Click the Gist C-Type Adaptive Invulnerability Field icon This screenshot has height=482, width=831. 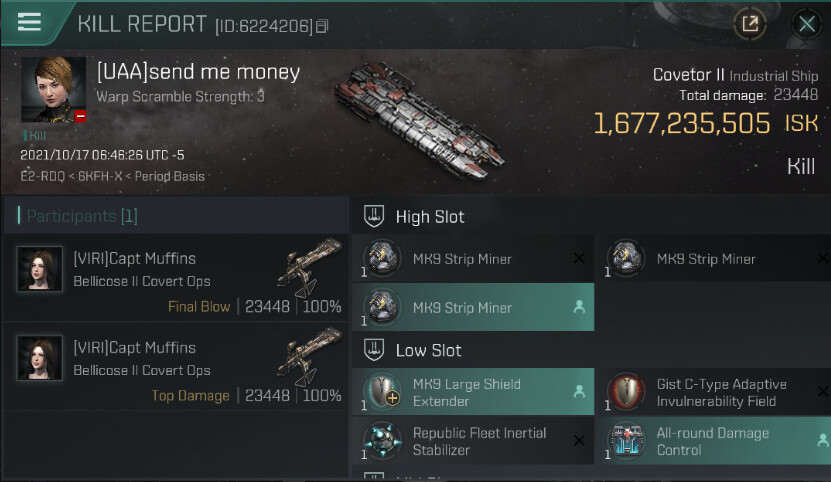click(x=626, y=392)
